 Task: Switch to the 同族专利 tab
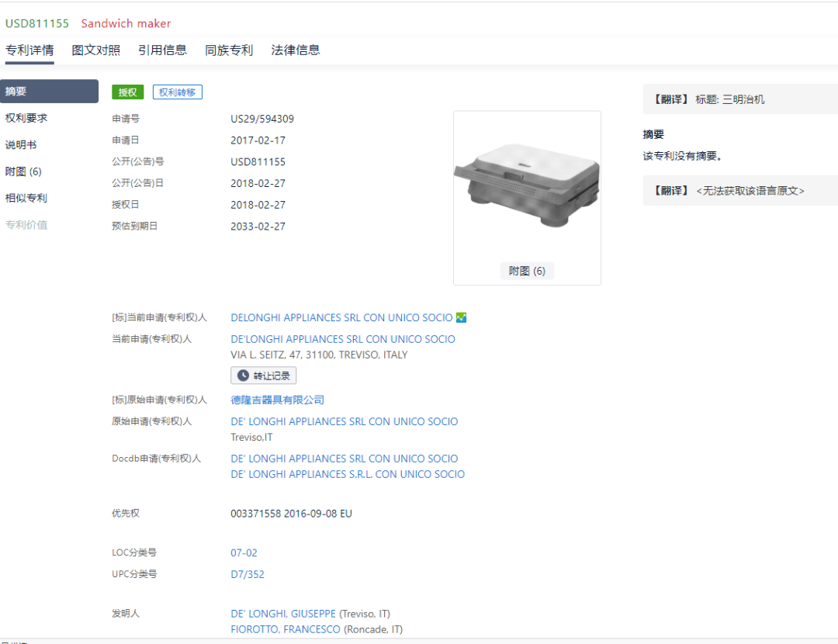pos(229,50)
